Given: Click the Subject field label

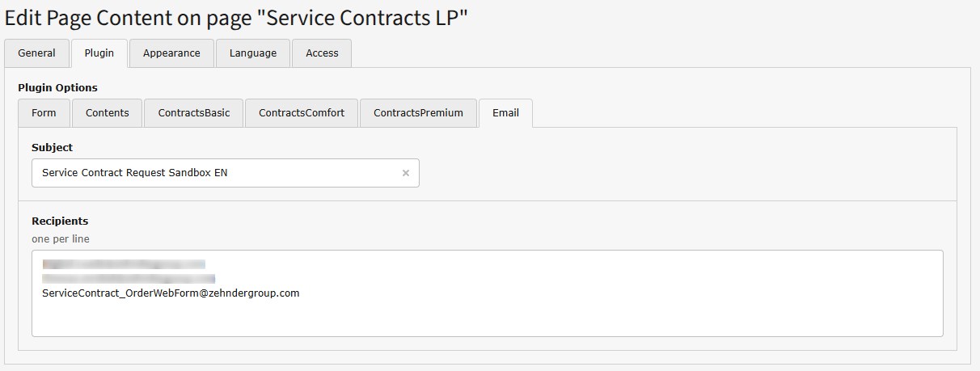Looking at the screenshot, I should pyautogui.click(x=52, y=148).
